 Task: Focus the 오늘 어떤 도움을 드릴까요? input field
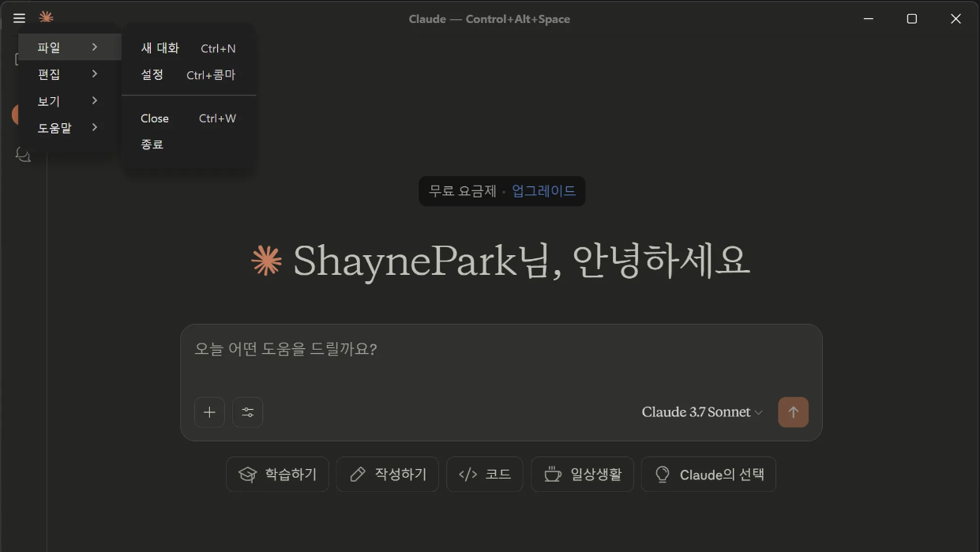tap(501, 349)
